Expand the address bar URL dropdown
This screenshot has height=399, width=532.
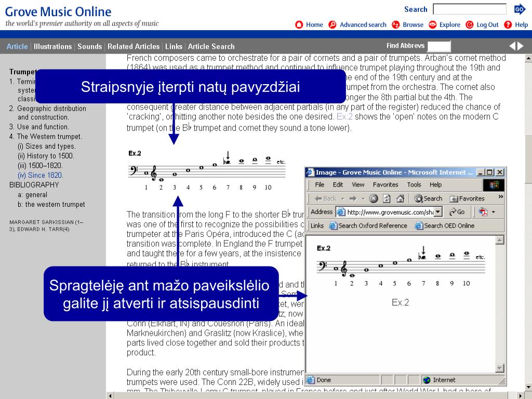pos(438,212)
